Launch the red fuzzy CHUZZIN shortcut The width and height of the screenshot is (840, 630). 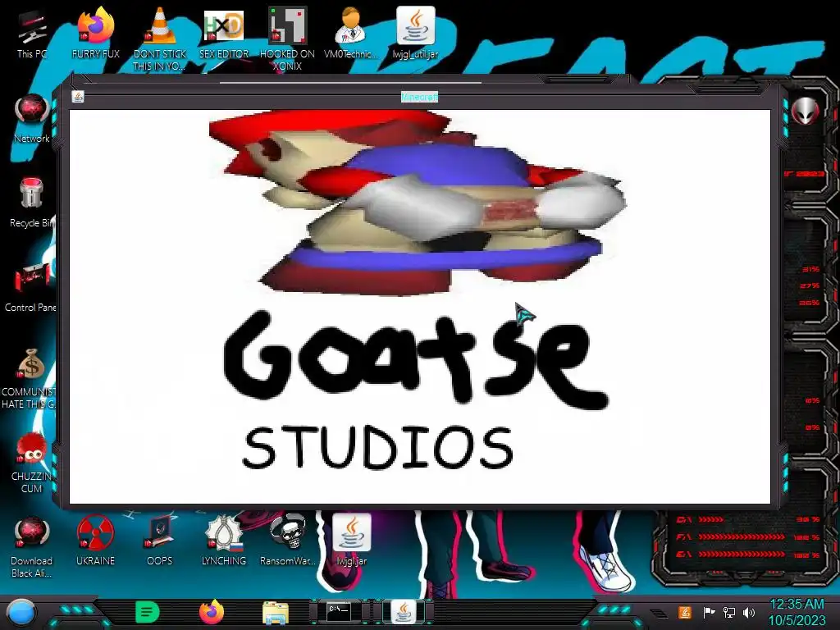(x=32, y=463)
